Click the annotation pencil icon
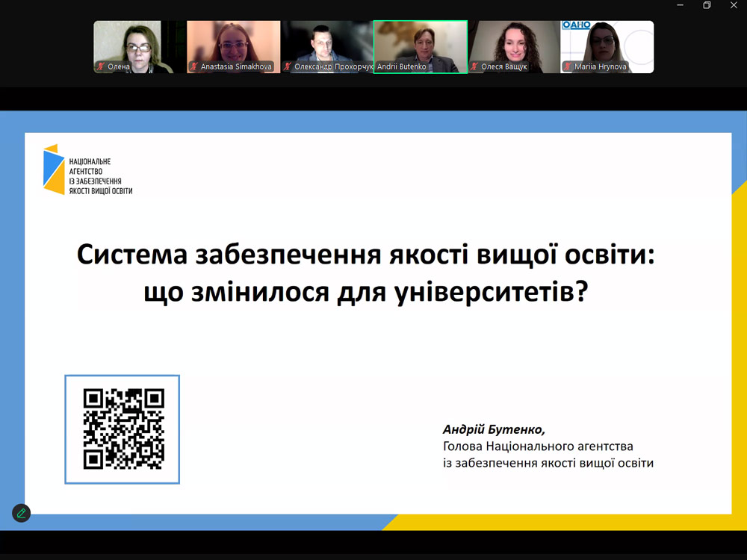The width and height of the screenshot is (747, 560). pos(21,513)
